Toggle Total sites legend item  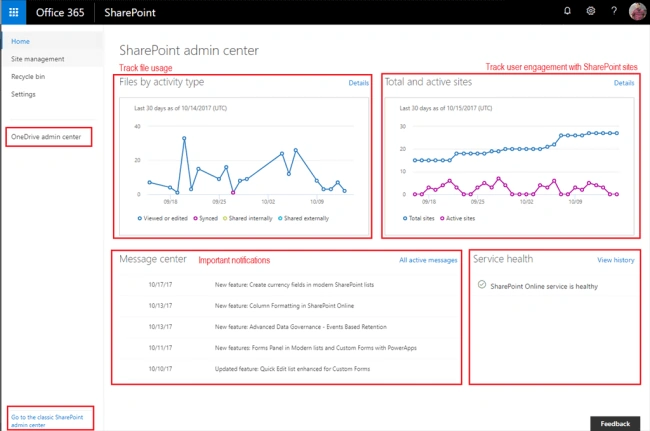point(419,218)
